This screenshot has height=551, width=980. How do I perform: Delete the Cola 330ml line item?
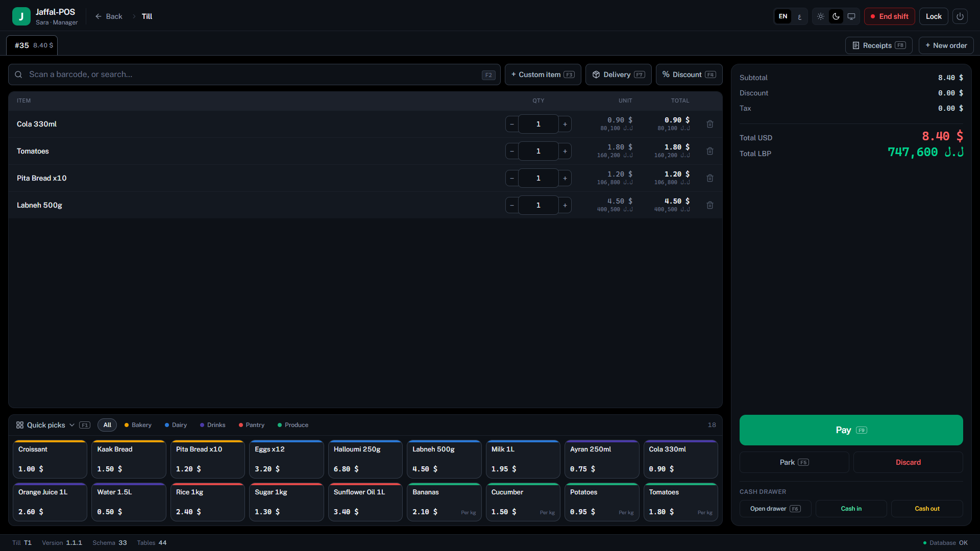click(710, 124)
